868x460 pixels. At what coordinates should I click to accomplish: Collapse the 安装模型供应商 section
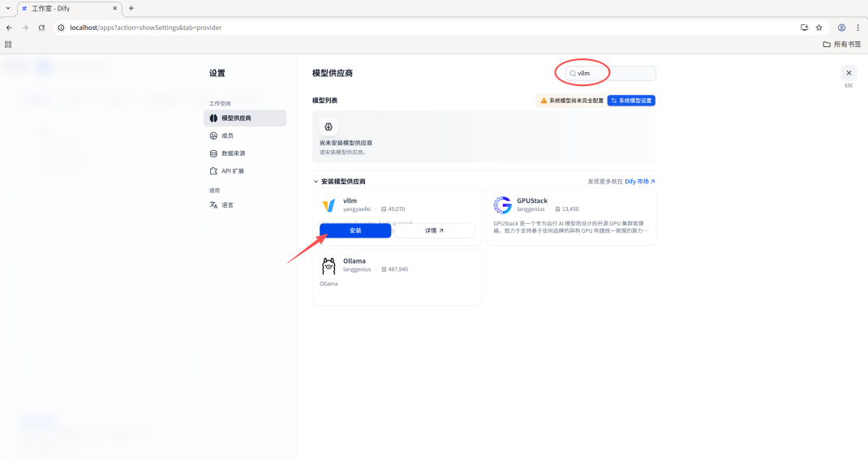(x=316, y=182)
